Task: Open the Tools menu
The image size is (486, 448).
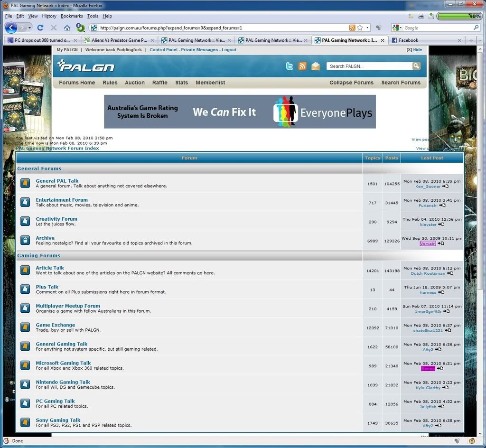Action: 93,16
